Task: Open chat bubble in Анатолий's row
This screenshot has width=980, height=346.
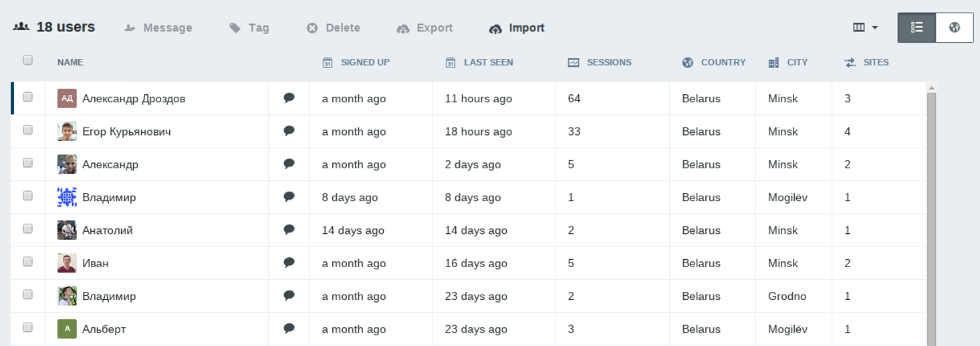Action: 289,230
